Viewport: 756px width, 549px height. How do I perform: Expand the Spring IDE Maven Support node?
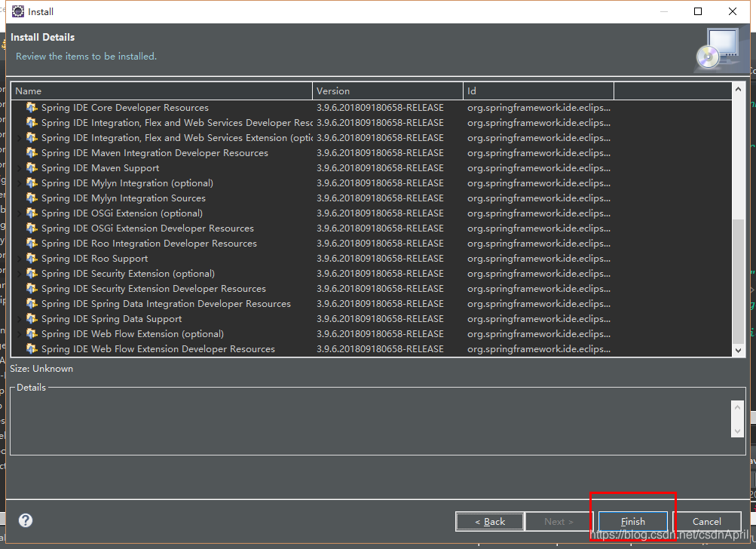tap(20, 168)
